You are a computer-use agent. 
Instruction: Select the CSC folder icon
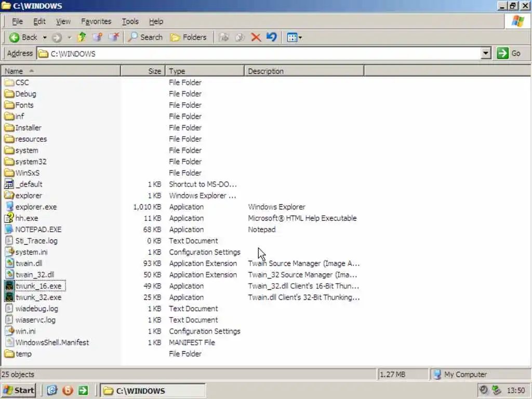pos(9,83)
